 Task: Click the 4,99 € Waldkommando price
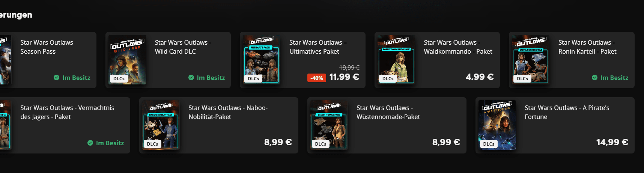(x=480, y=77)
